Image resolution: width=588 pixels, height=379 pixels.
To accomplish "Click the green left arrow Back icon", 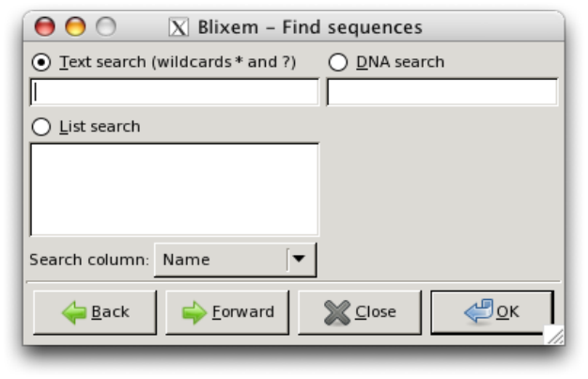I will [74, 312].
